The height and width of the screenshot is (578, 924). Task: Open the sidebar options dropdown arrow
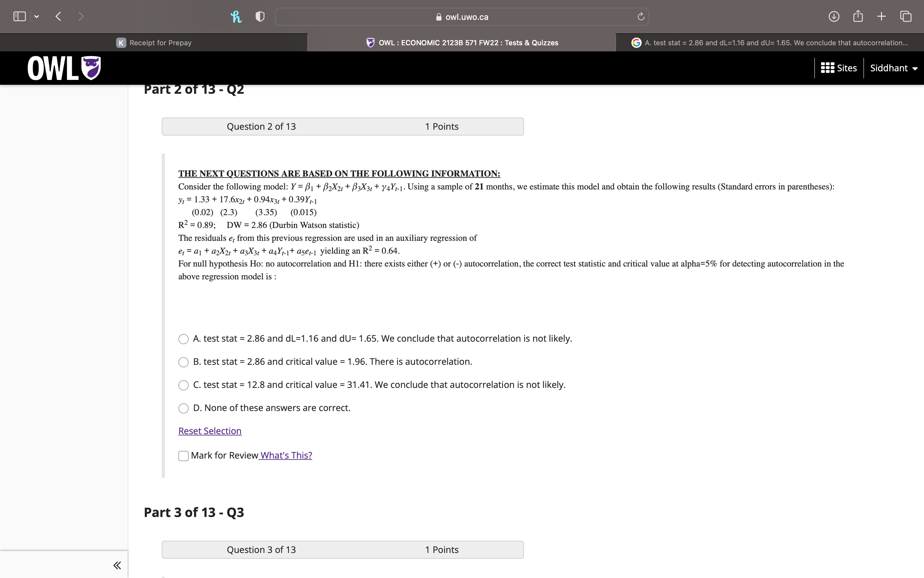pyautogui.click(x=37, y=17)
